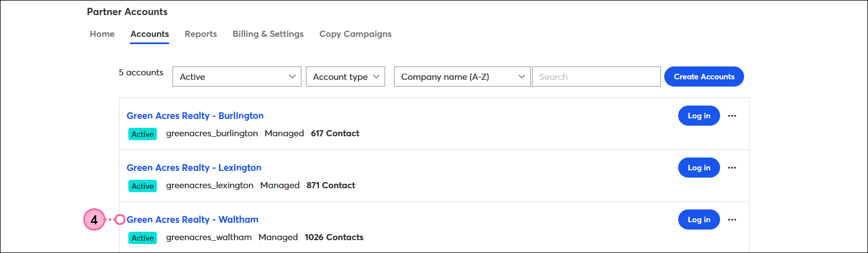868x253 pixels.
Task: Click the '871 Contact' count
Action: click(x=330, y=185)
